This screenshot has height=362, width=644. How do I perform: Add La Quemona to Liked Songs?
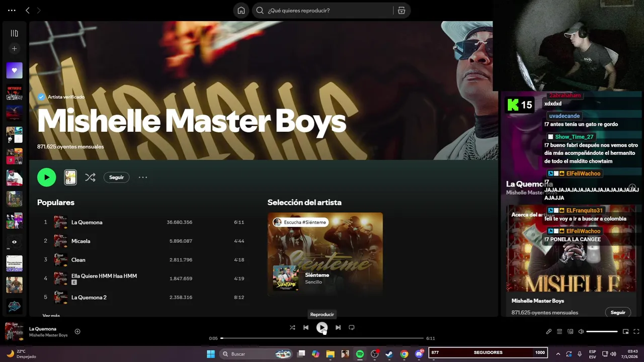coord(77,331)
